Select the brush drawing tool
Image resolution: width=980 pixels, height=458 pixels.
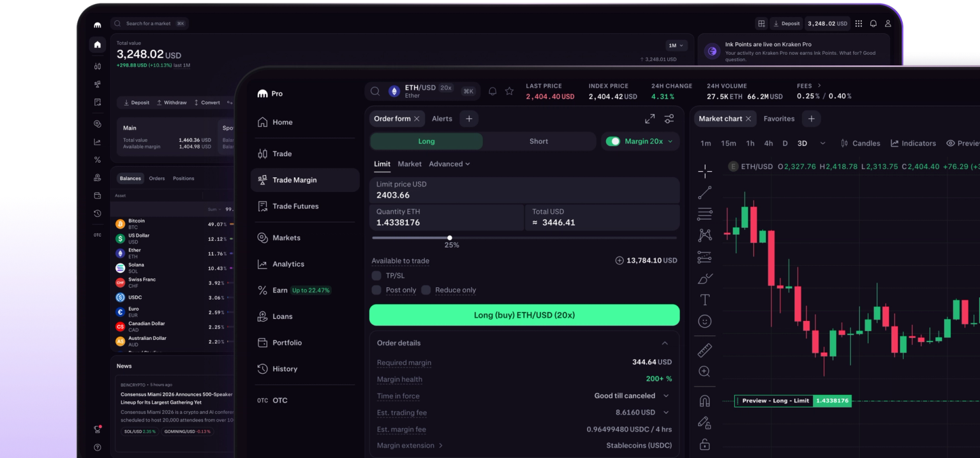tap(705, 279)
